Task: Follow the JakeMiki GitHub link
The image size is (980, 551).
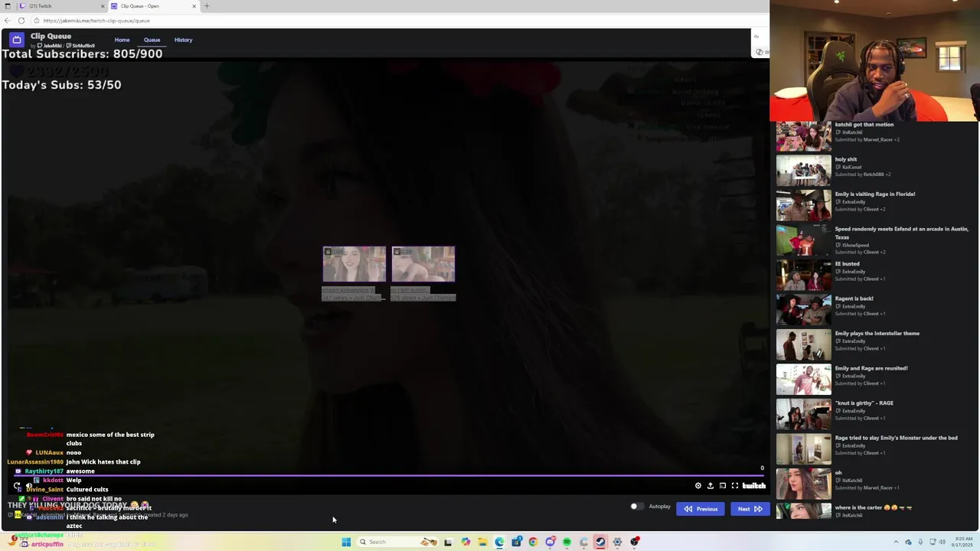Action: [51, 46]
